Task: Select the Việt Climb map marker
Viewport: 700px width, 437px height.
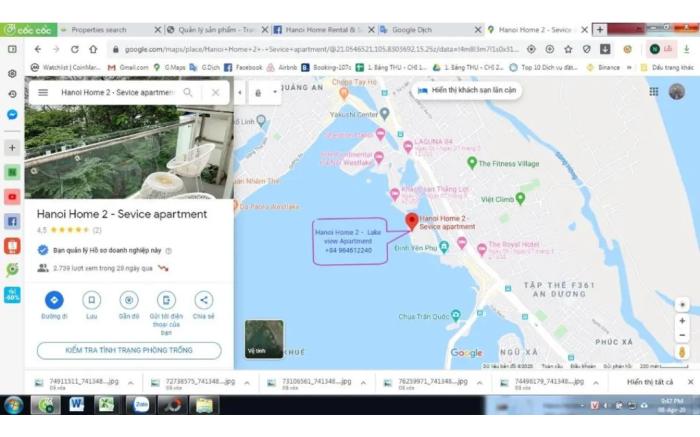Action: [520, 198]
